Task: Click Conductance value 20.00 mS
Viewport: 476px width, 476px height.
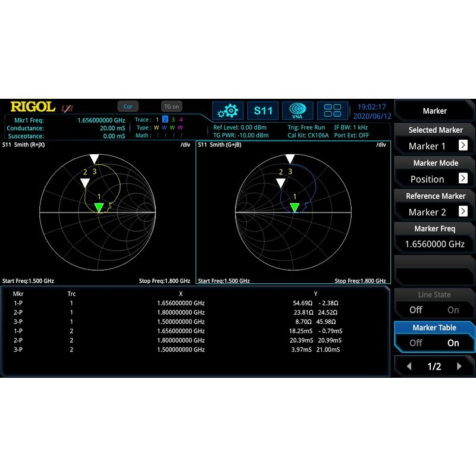Action: (112, 128)
